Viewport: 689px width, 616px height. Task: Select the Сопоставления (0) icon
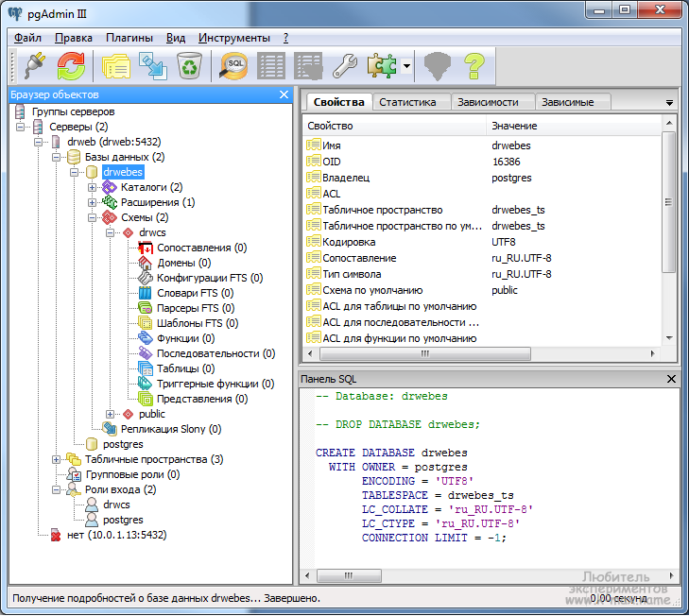[146, 248]
